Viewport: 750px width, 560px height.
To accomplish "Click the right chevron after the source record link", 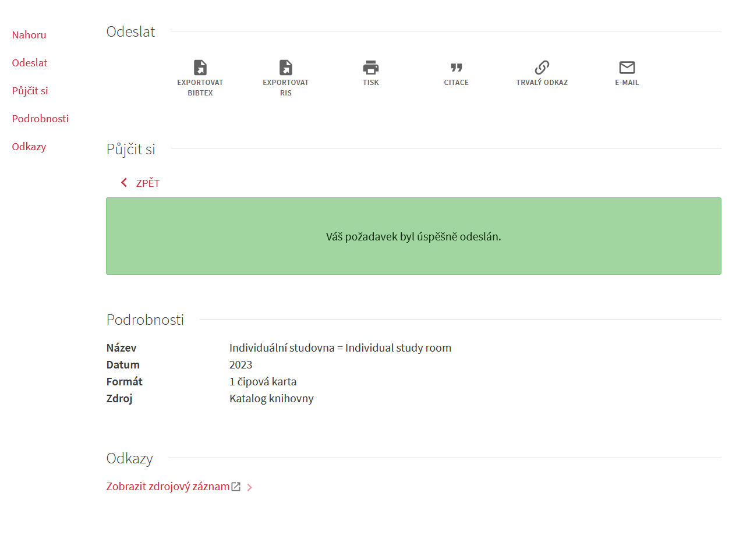I will click(x=250, y=487).
